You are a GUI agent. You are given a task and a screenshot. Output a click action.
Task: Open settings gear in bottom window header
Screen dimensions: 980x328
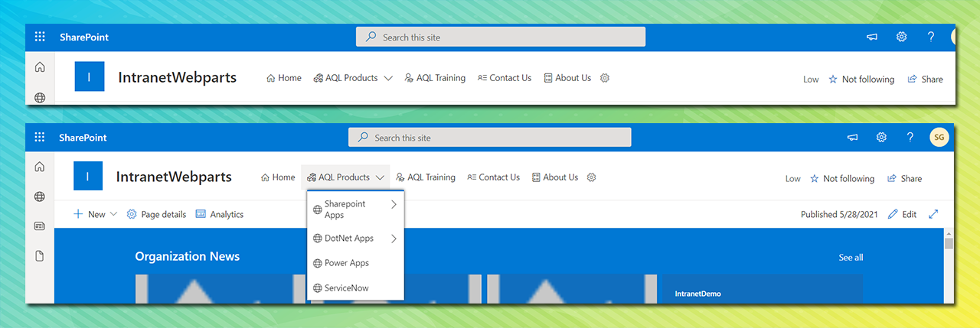(881, 138)
